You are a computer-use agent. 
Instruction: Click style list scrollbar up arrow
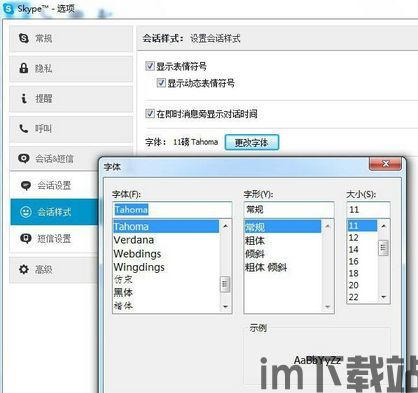coord(327,226)
